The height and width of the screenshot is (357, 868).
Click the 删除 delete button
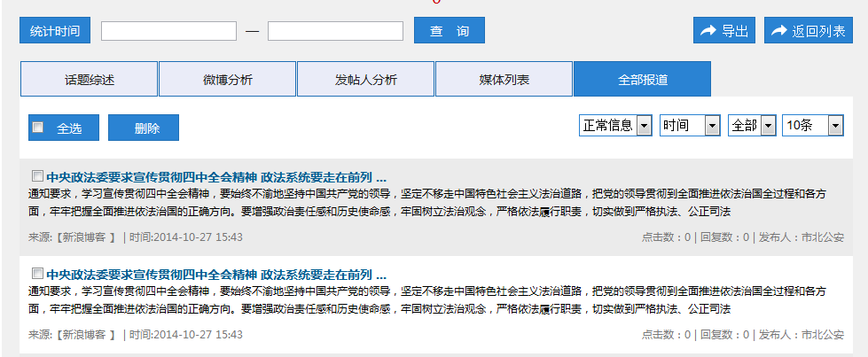[144, 128]
